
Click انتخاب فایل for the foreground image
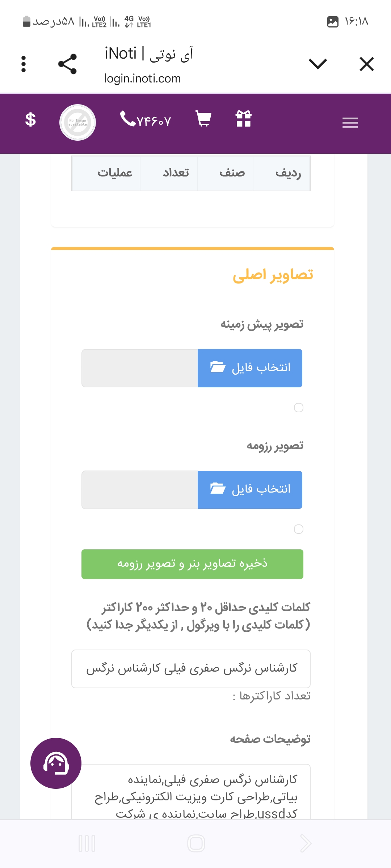coord(250,368)
